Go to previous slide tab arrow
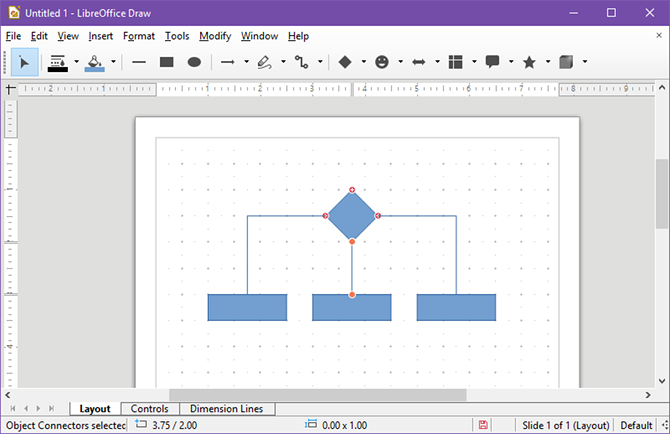The height and width of the screenshot is (434, 670). coord(26,409)
